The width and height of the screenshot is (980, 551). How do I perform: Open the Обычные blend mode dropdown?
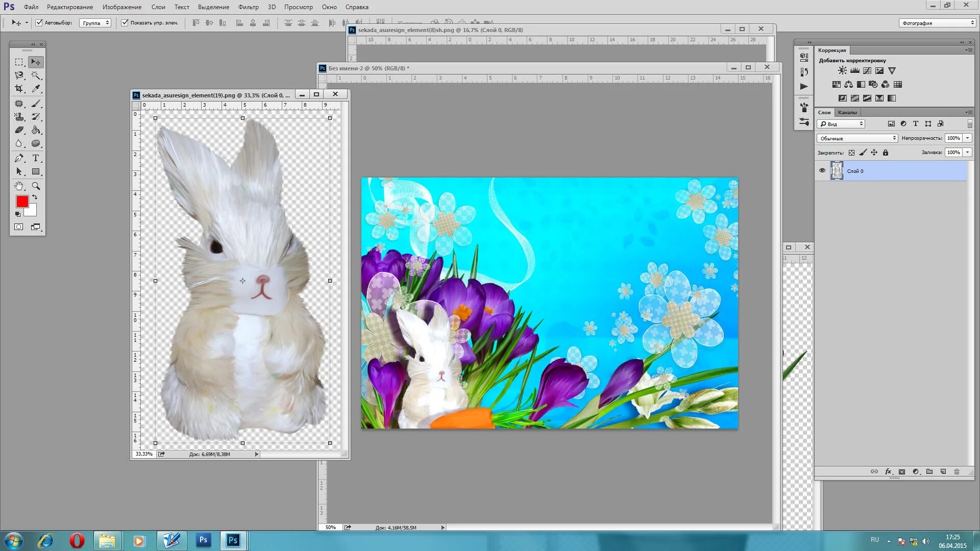tap(857, 138)
